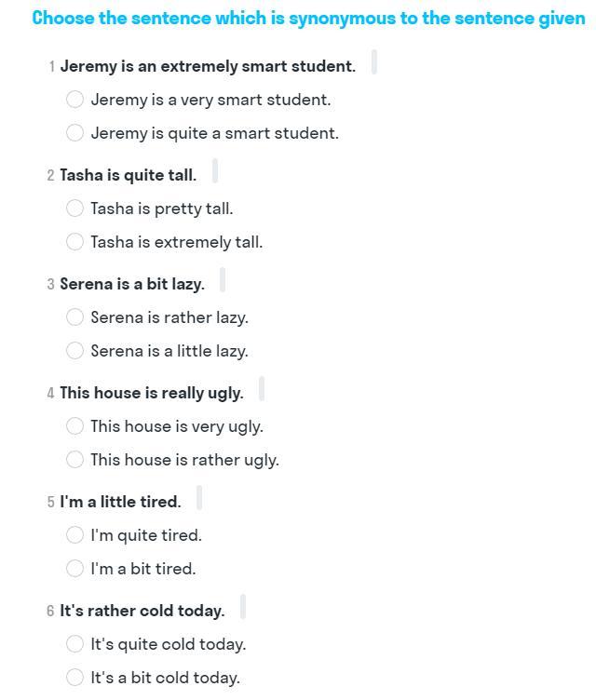Choose 'Tasha is extremely tall.' option
Screen dimensions: 596x700
point(74,241)
